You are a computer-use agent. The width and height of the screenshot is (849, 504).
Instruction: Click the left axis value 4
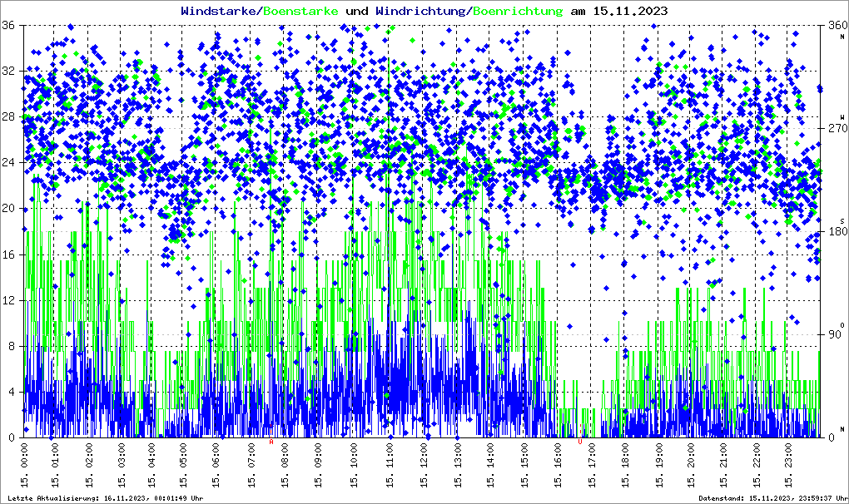(x=12, y=392)
